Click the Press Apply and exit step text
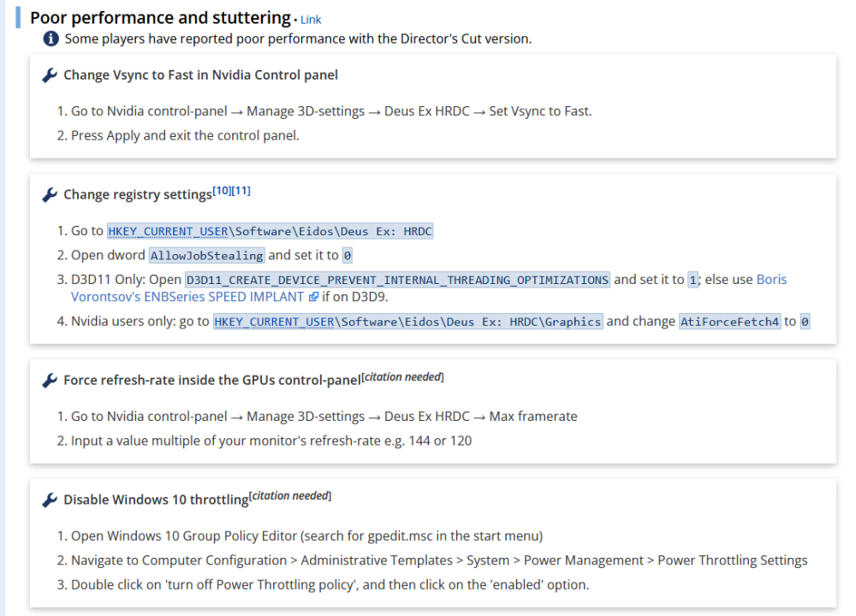Viewport: 856px width, 616px height. (185, 135)
